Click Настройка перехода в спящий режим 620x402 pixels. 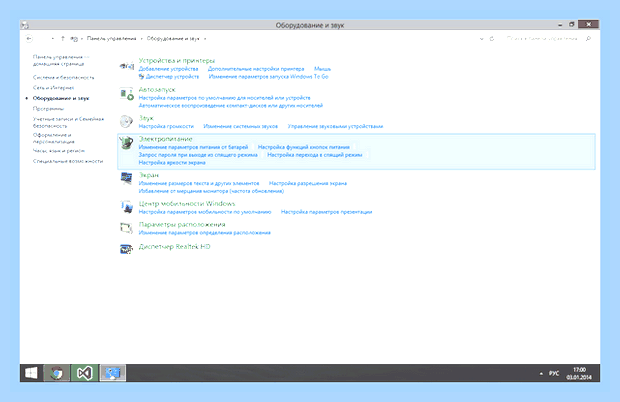pyautogui.click(x=315, y=155)
